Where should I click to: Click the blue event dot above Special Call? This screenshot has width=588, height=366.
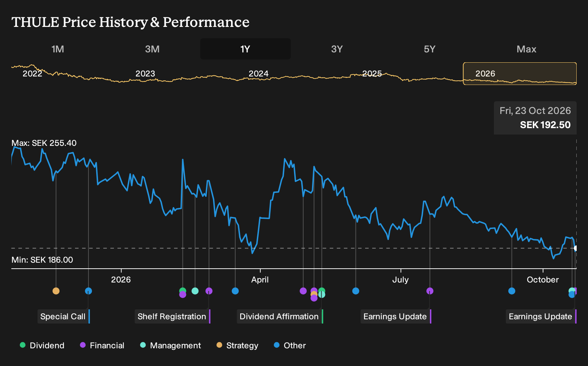[88, 291]
